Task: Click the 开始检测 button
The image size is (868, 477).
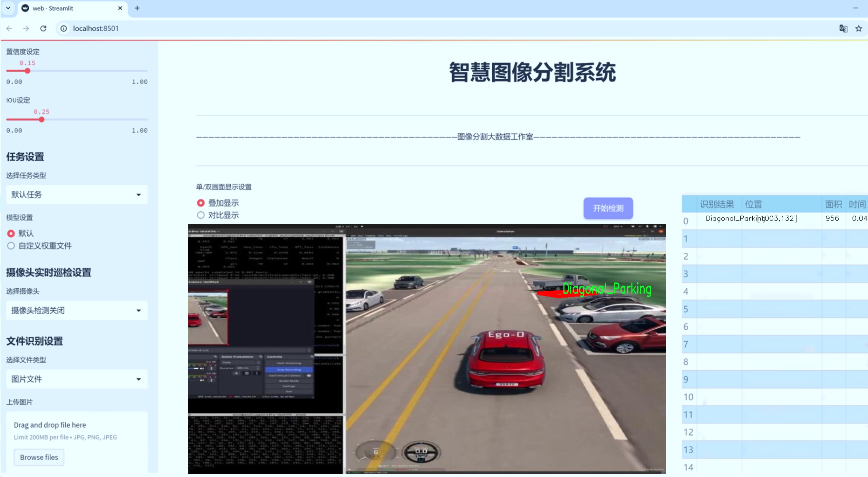Action: 608,208
